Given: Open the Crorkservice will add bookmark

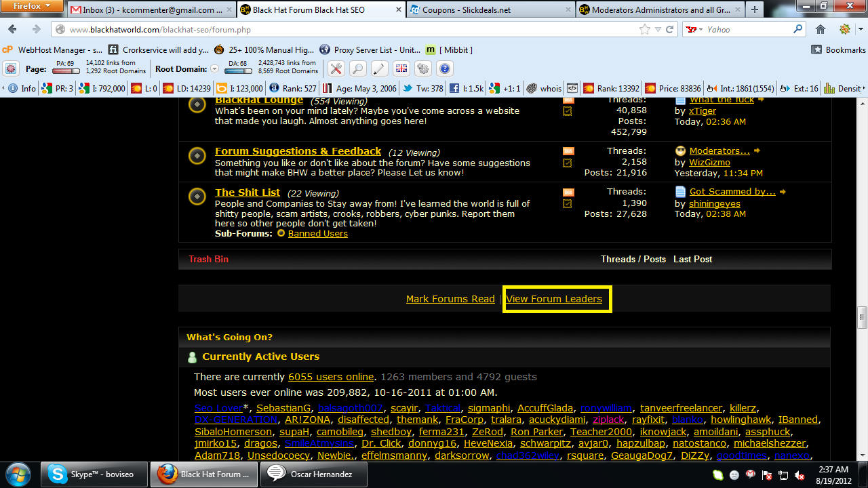Looking at the screenshot, I should click(x=158, y=49).
